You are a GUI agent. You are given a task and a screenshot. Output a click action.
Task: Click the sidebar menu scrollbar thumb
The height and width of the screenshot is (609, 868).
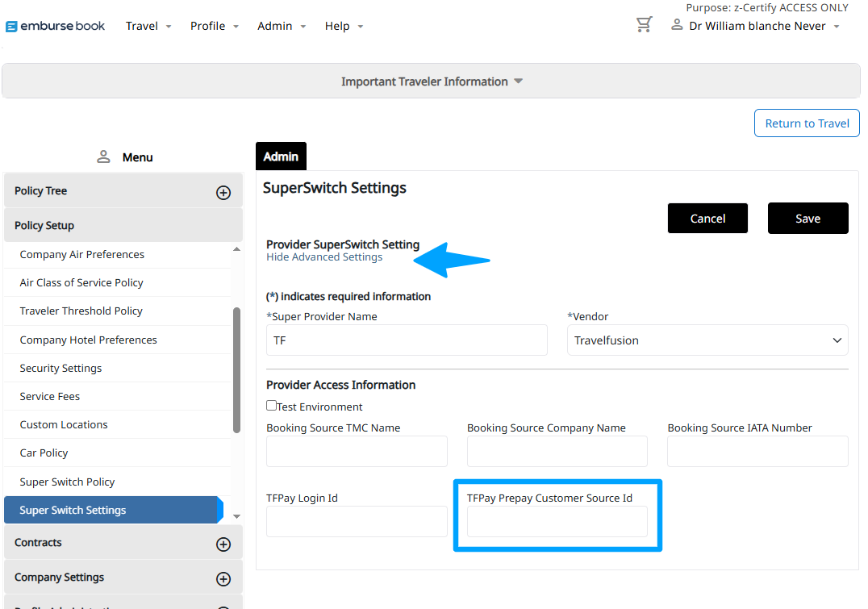point(237,369)
